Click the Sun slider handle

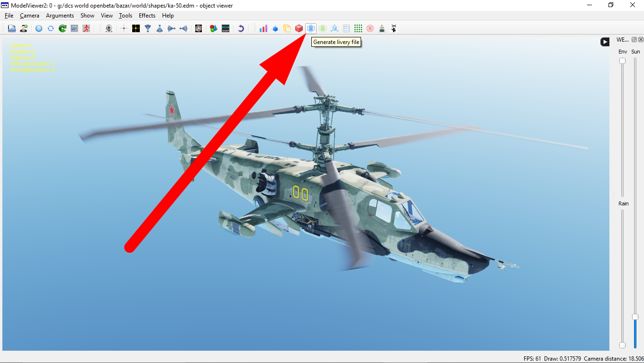pos(635,317)
